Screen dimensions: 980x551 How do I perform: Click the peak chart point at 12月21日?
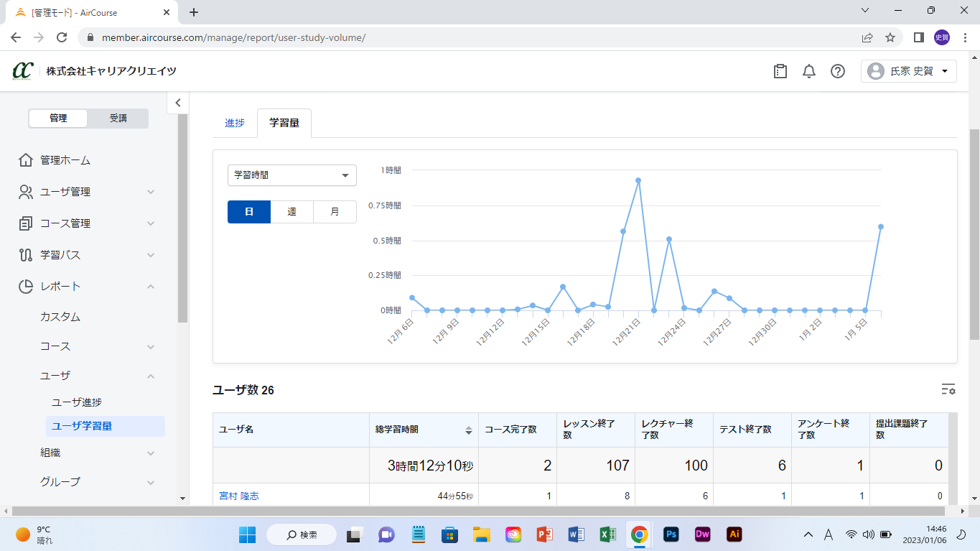pyautogui.click(x=638, y=180)
